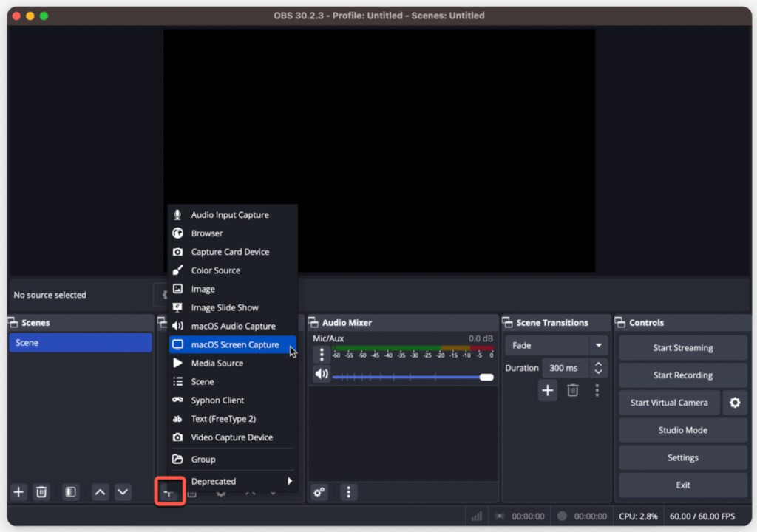Start Streaming button

(x=682, y=347)
